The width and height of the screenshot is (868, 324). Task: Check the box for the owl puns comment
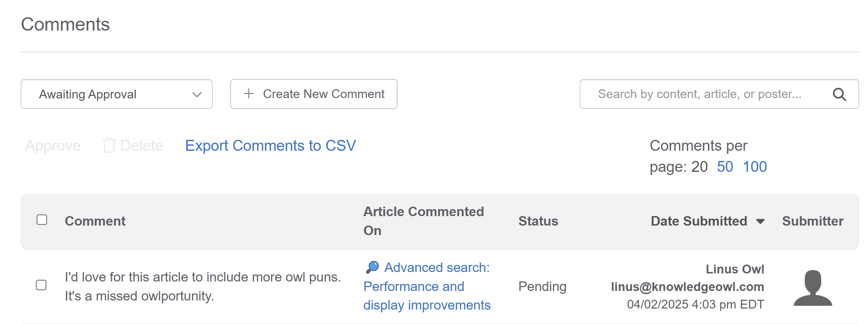pos(41,285)
